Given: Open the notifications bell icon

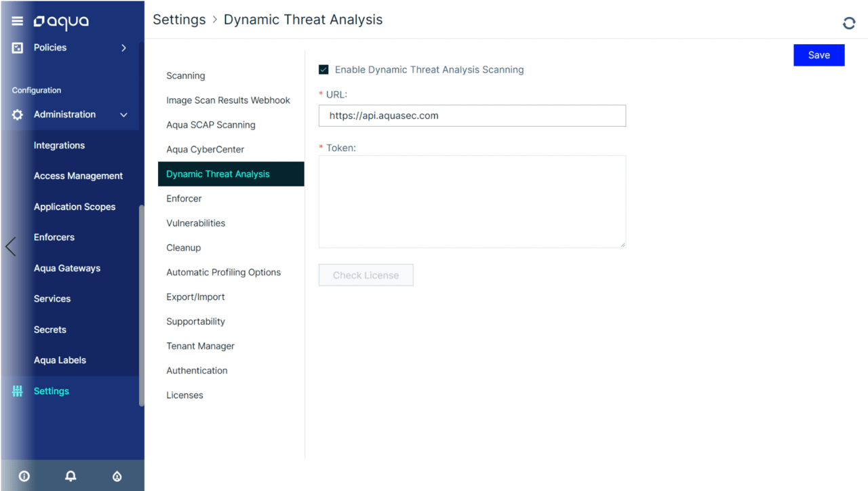Looking at the screenshot, I should point(71,476).
